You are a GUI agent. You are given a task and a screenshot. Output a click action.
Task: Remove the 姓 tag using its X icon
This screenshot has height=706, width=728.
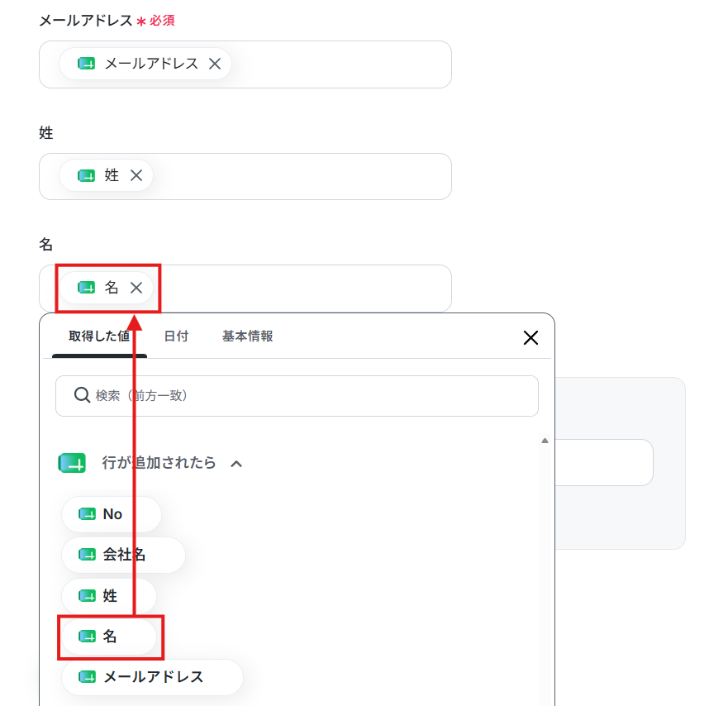(x=136, y=175)
